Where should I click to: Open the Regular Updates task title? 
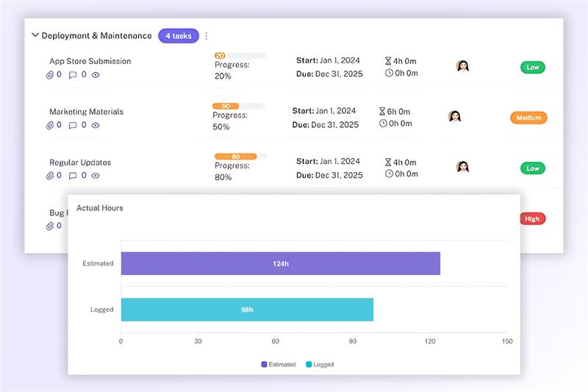click(79, 163)
